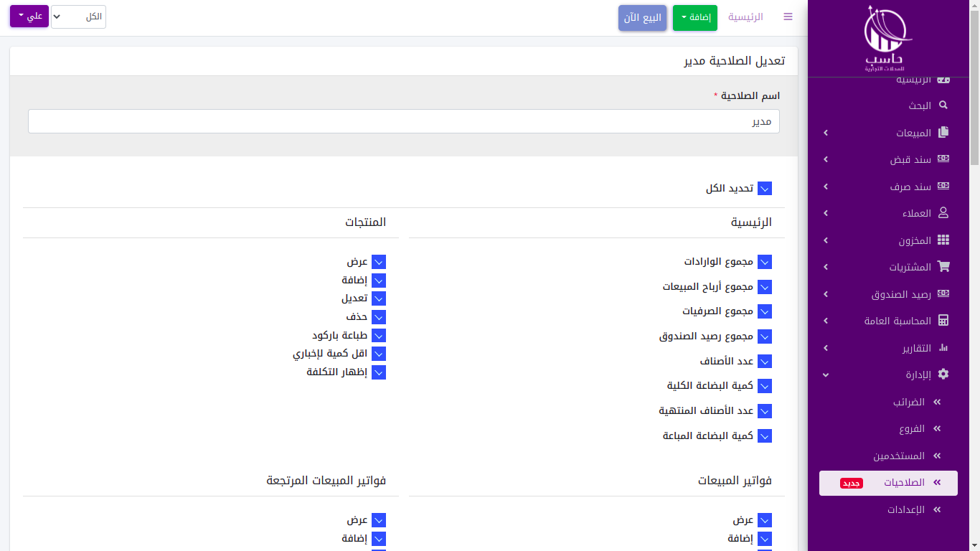Image resolution: width=980 pixels, height=551 pixels.
Task: Click the اسم الصلاحية text field
Action: click(x=403, y=121)
